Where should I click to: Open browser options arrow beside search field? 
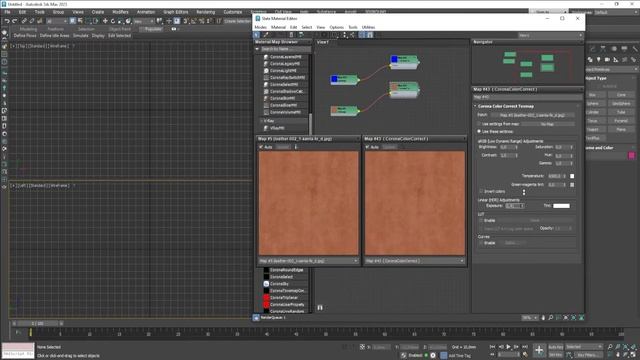(258, 49)
